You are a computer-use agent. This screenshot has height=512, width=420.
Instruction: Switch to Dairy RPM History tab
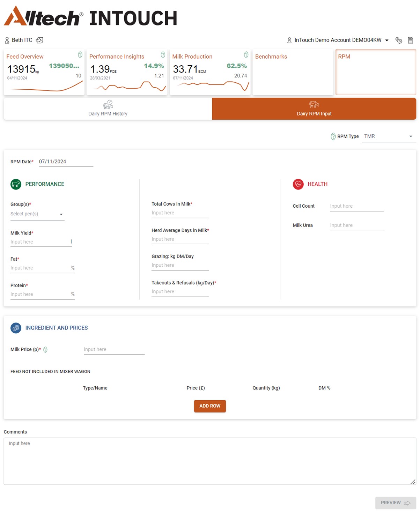point(108,109)
